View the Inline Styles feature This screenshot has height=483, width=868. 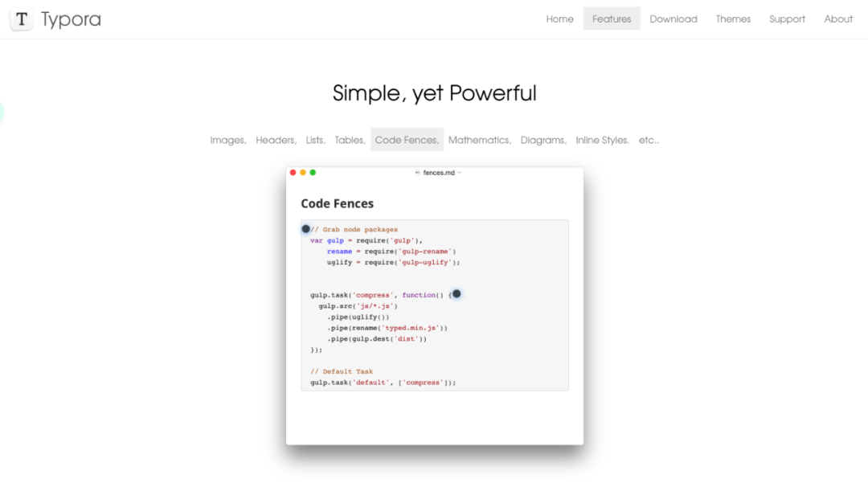click(602, 140)
